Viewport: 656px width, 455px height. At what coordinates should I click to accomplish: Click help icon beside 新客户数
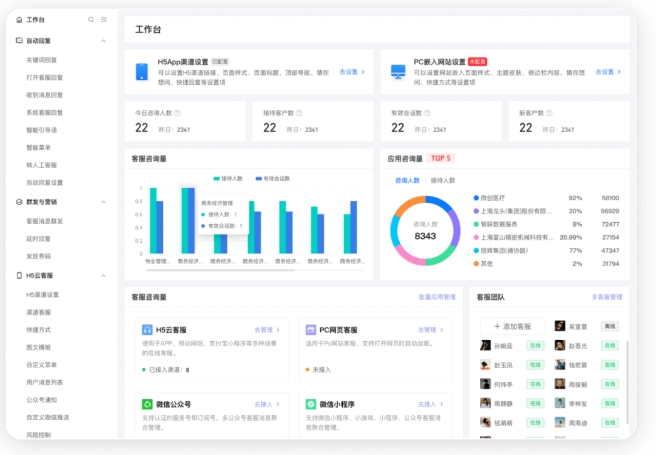[x=549, y=113]
